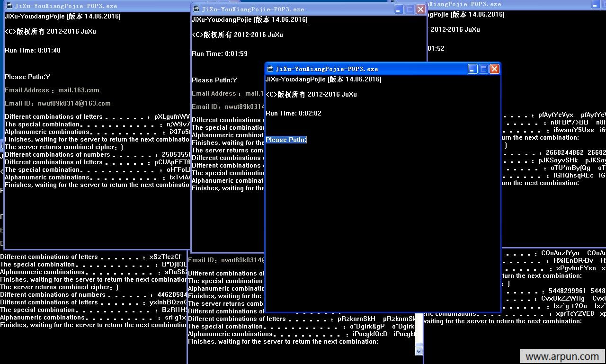Open the www.arpun.com watermark link
Viewport: 606px width, 364px height.
pos(562,356)
